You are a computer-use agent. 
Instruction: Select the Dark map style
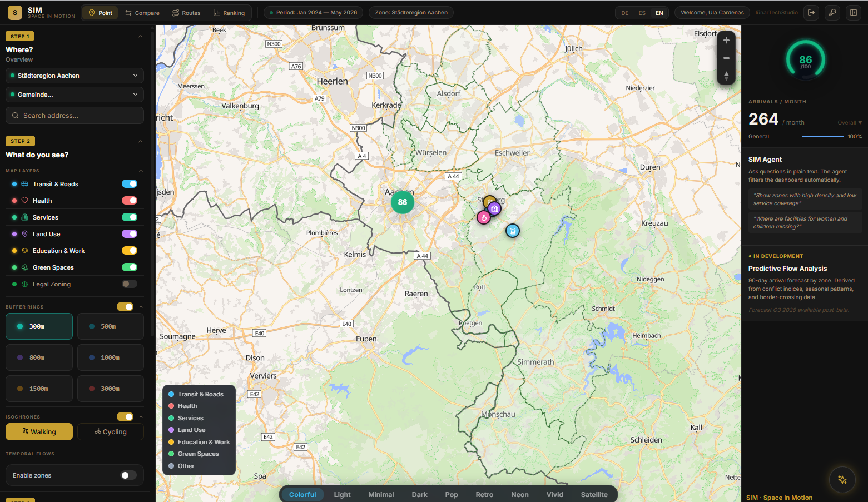pos(420,495)
